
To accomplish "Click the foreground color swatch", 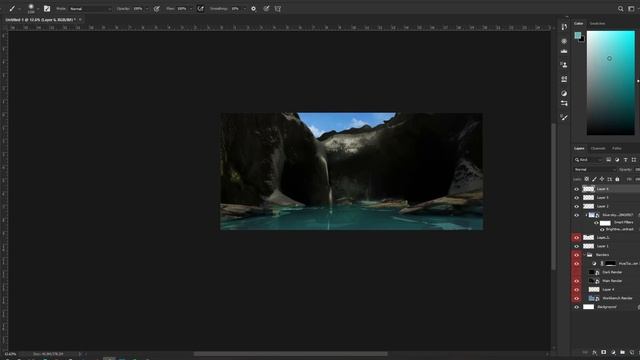I will (x=578, y=36).
